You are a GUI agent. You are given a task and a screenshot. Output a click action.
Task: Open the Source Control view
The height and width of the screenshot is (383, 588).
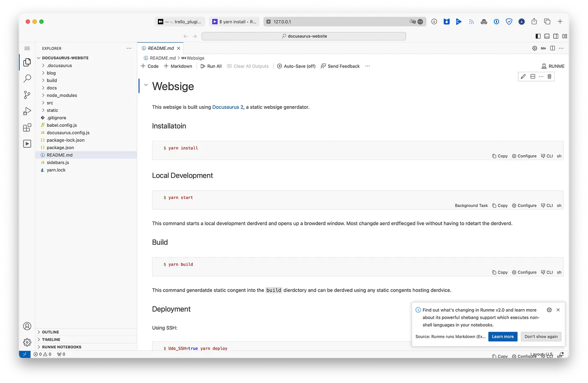click(x=27, y=95)
